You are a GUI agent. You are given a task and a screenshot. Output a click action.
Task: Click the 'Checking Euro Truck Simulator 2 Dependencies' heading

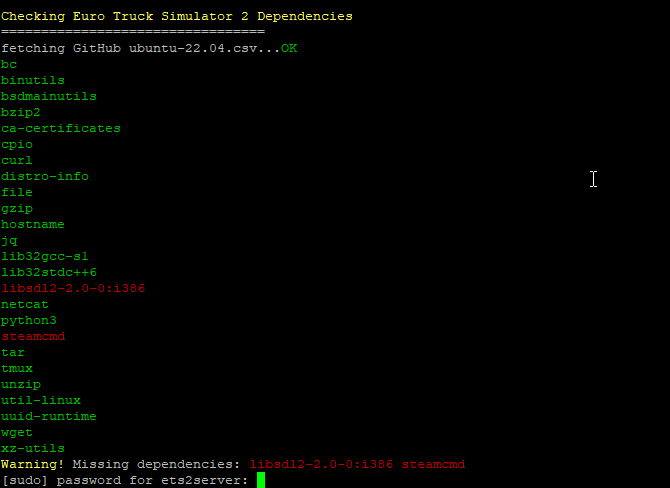click(176, 16)
